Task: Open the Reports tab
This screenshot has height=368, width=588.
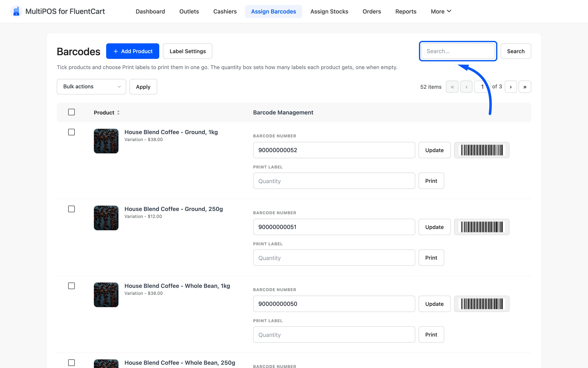Action: point(406,11)
